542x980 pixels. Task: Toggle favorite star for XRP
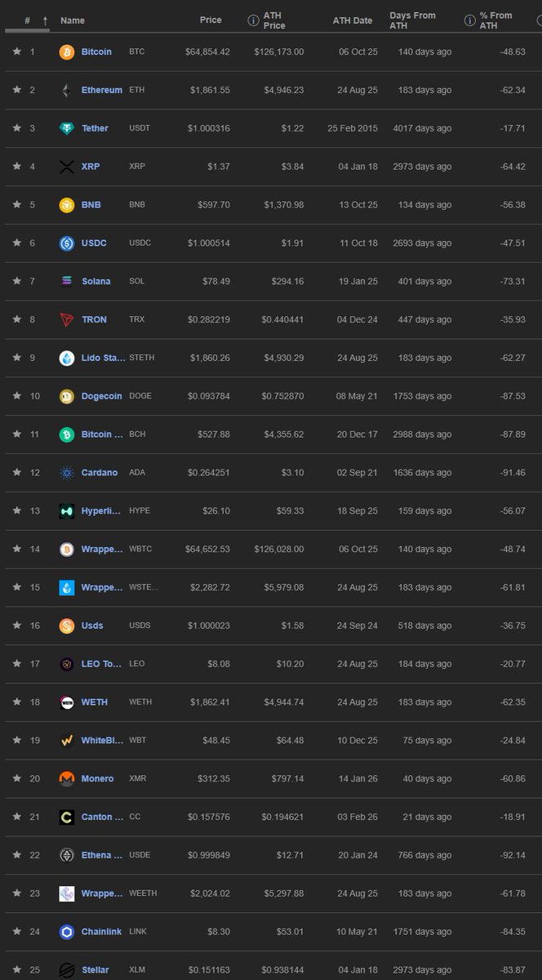16,167
